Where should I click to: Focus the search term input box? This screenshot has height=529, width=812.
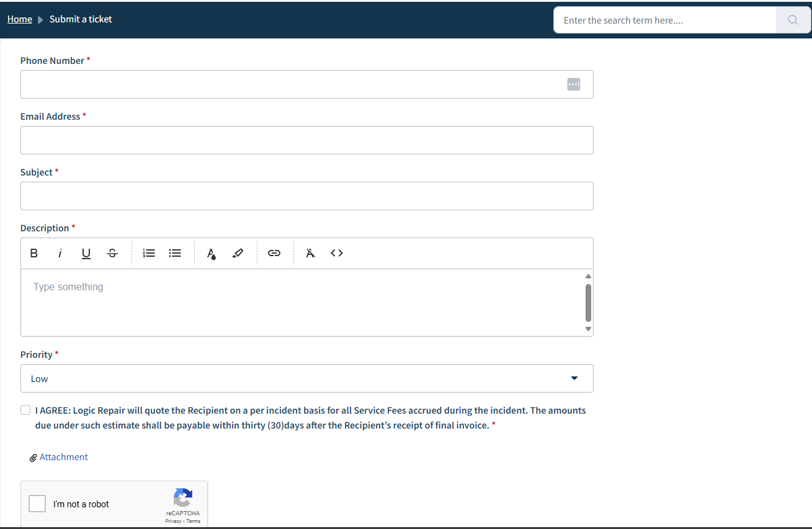coord(664,20)
